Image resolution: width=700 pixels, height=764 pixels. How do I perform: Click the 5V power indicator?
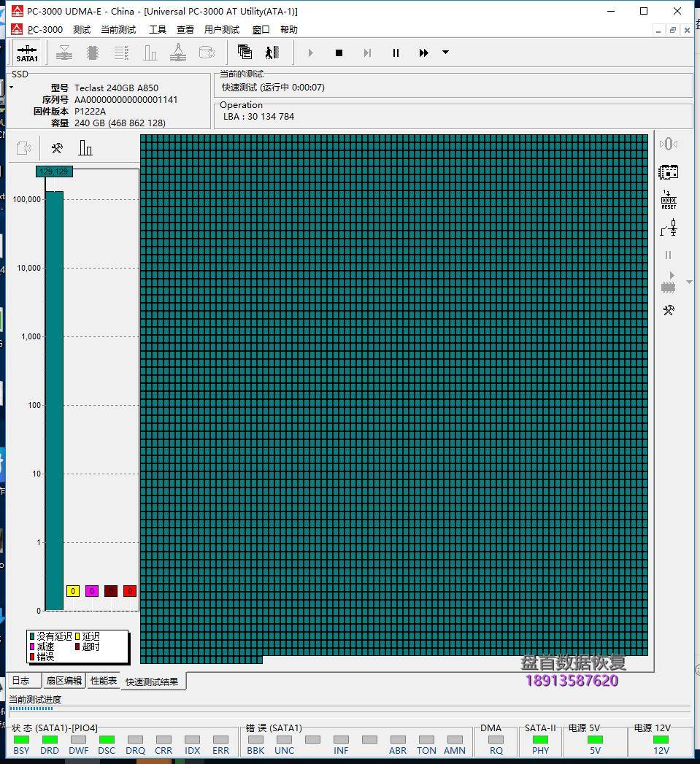click(595, 740)
